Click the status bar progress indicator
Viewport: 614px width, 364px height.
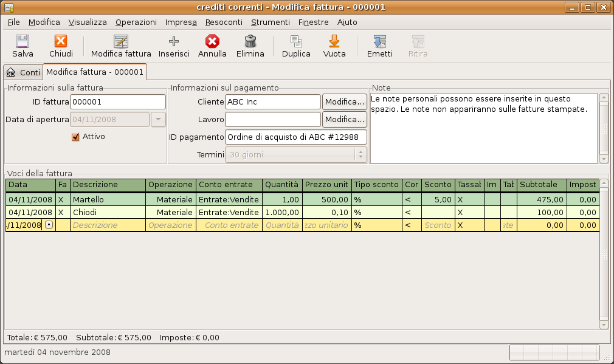pos(554,352)
